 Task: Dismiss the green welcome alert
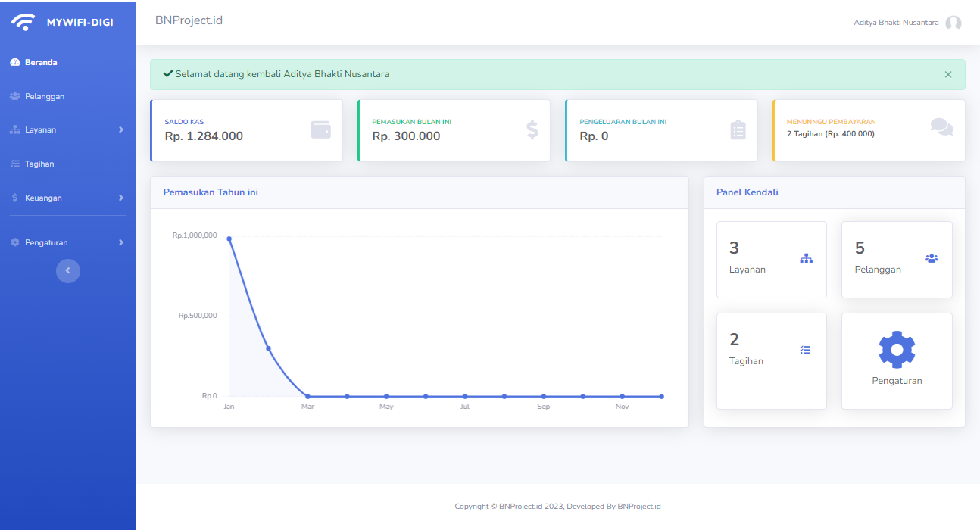(x=948, y=75)
